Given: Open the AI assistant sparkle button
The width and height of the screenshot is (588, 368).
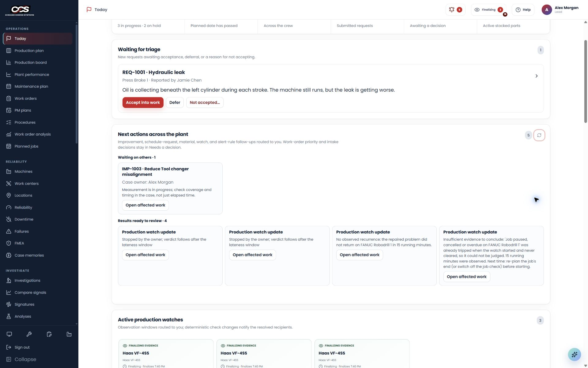Looking at the screenshot, I should 574,355.
